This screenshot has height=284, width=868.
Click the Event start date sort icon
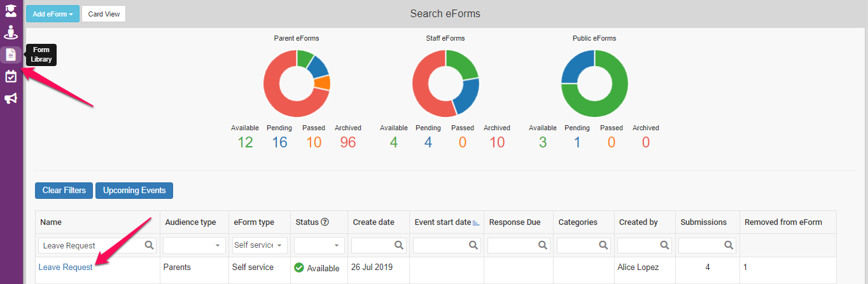coord(476,222)
